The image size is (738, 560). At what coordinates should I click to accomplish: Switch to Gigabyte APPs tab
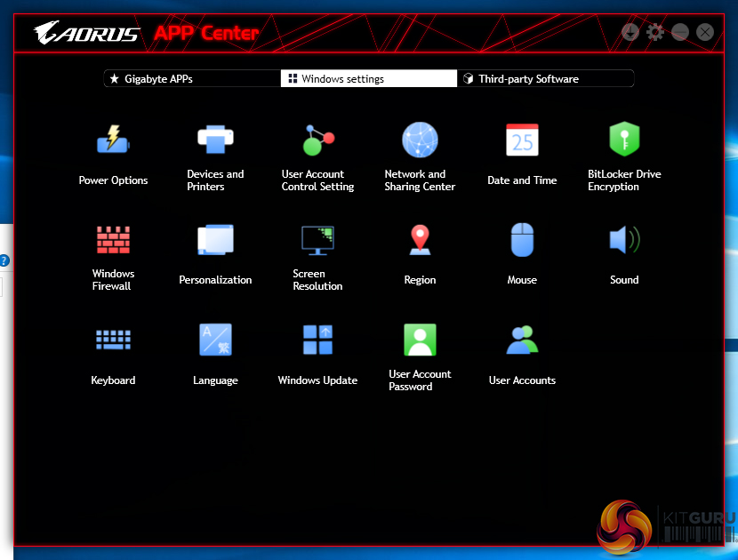(192, 79)
